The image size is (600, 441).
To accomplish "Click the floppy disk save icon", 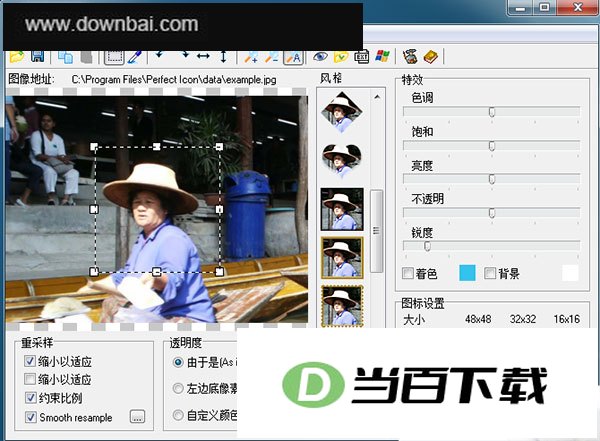I will tap(38, 56).
